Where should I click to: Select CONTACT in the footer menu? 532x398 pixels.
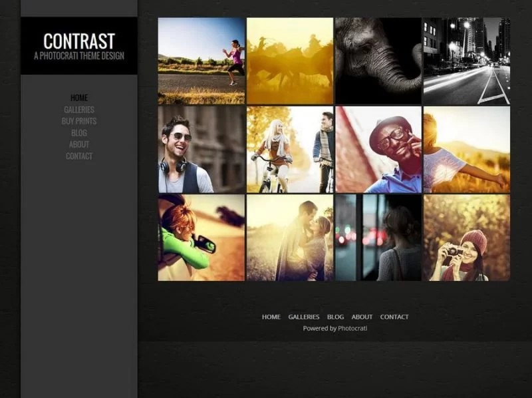394,317
